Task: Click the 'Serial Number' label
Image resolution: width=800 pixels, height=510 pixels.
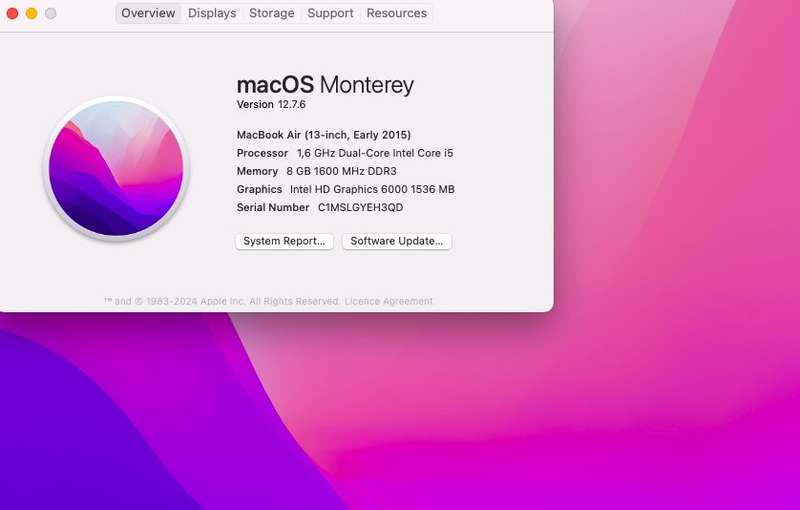Action: click(273, 208)
